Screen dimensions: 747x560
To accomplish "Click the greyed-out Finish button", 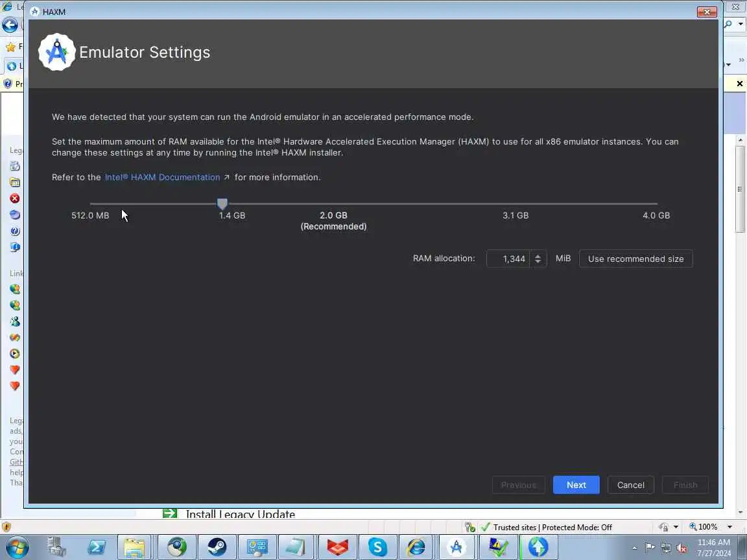I will [x=685, y=485].
